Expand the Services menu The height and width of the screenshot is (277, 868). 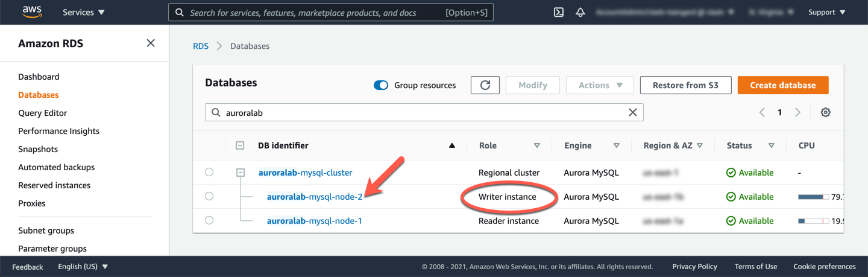[x=83, y=12]
